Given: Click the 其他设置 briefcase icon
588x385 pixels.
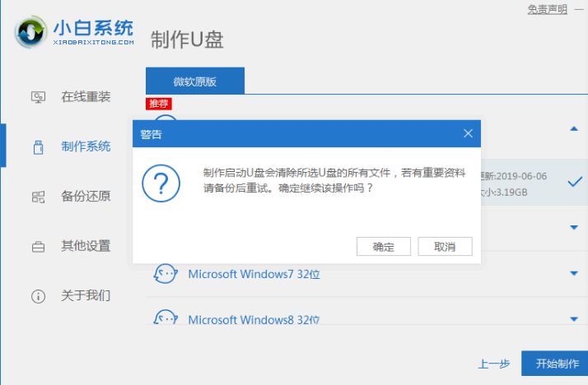Looking at the screenshot, I should pyautogui.click(x=38, y=246).
